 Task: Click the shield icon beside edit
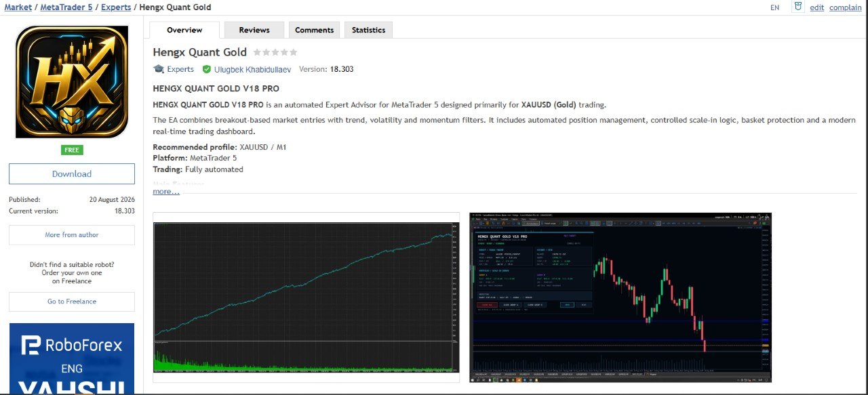[798, 7]
